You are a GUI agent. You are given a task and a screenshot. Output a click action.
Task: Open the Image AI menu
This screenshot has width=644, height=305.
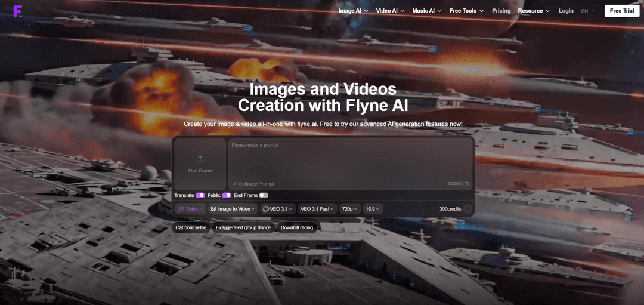pyautogui.click(x=353, y=11)
